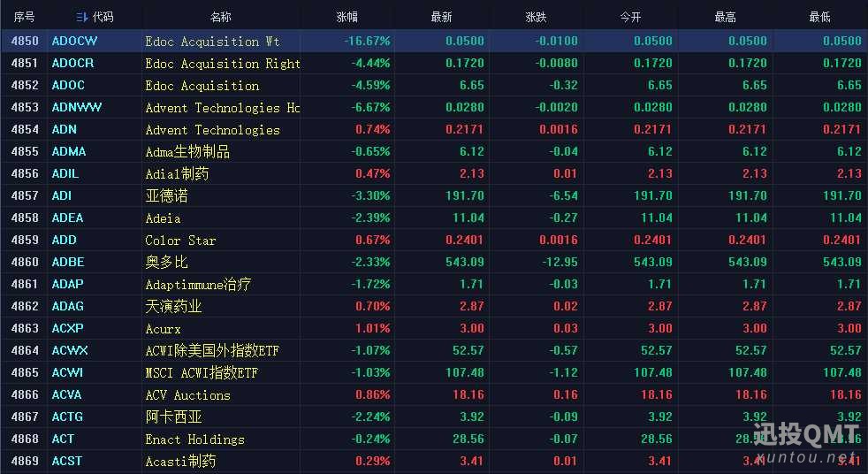This screenshot has height=474, width=868.
Task: Select ticker code ADI
Action: (62, 196)
